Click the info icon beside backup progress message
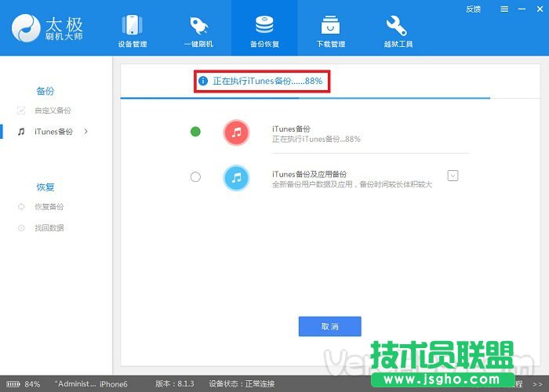 203,81
